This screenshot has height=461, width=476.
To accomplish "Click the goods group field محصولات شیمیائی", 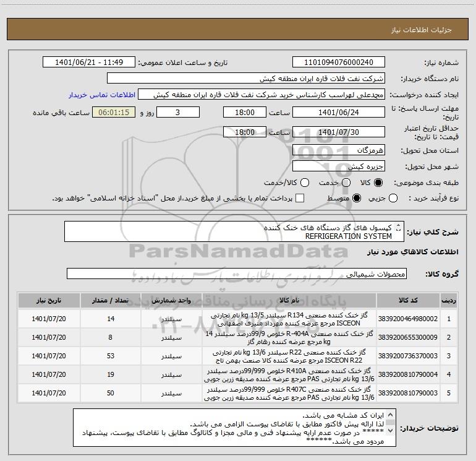I will pos(237,274).
